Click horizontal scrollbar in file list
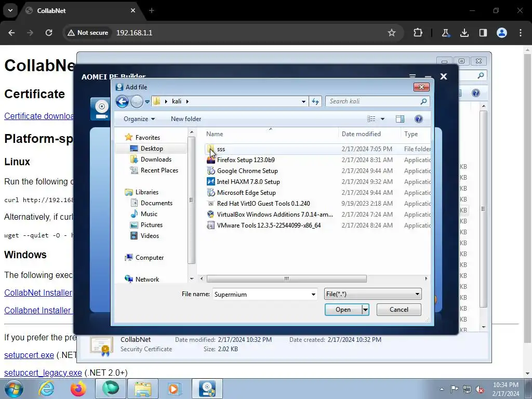The width and height of the screenshot is (532, 399). coord(286,278)
